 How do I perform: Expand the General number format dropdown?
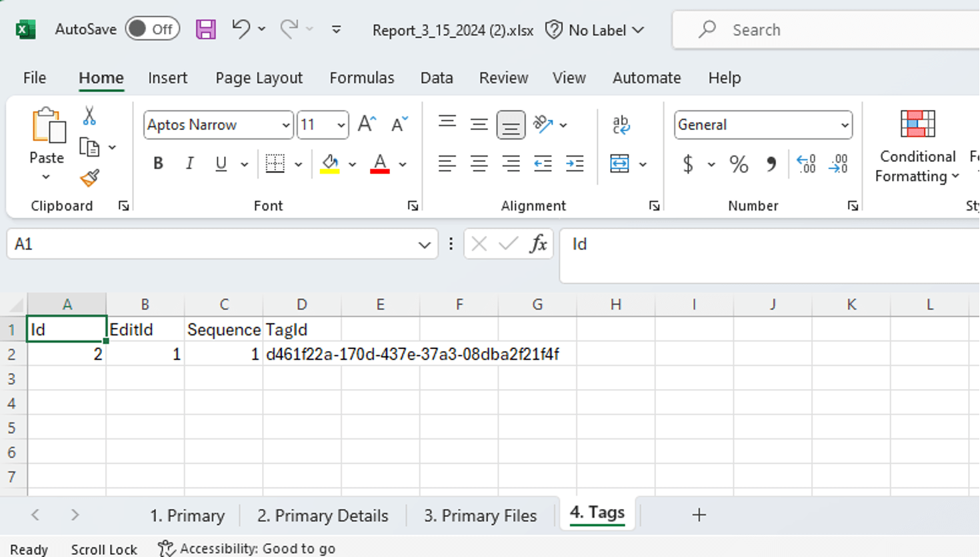click(844, 125)
